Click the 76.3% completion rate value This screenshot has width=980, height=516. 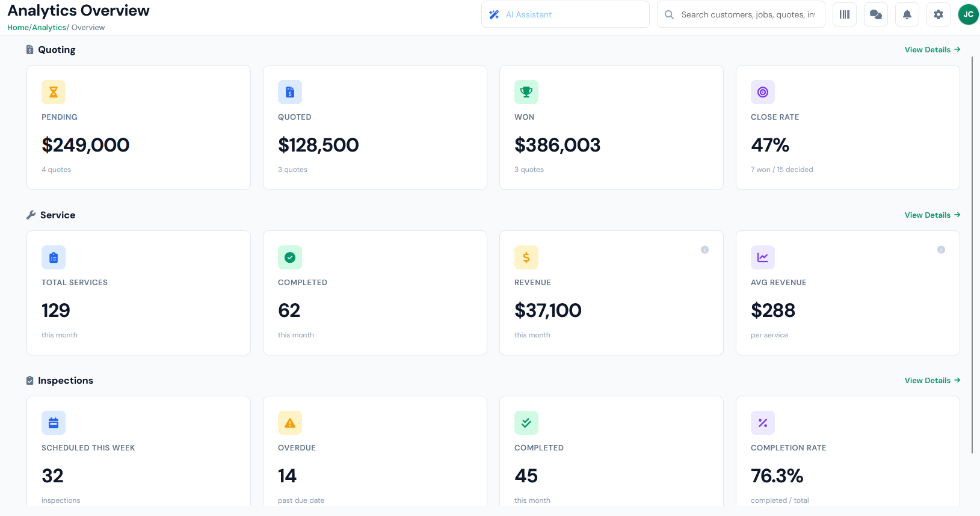pos(777,476)
